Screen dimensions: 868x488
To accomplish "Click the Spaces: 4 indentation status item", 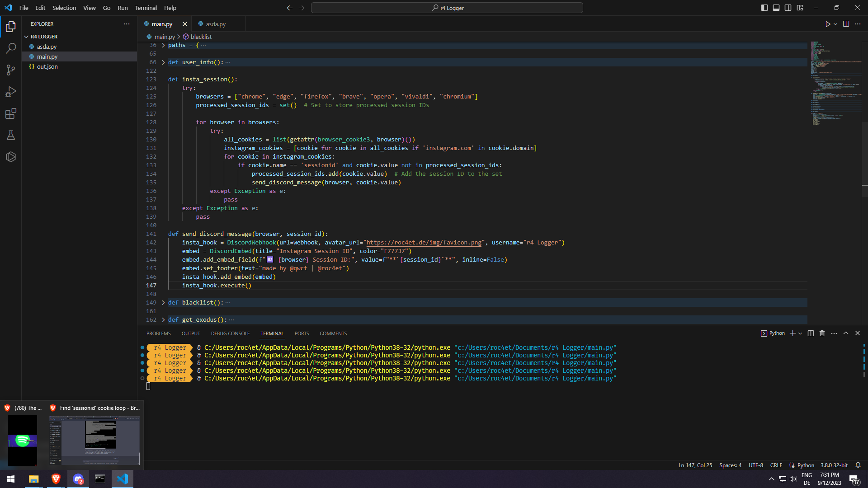I will click(730, 465).
